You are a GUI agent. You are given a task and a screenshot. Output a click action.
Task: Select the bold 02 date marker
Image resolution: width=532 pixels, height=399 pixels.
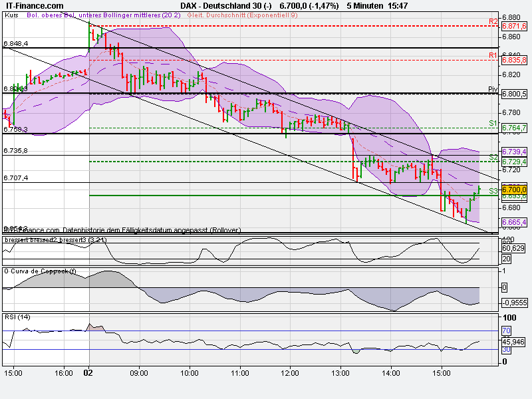[x=88, y=373]
